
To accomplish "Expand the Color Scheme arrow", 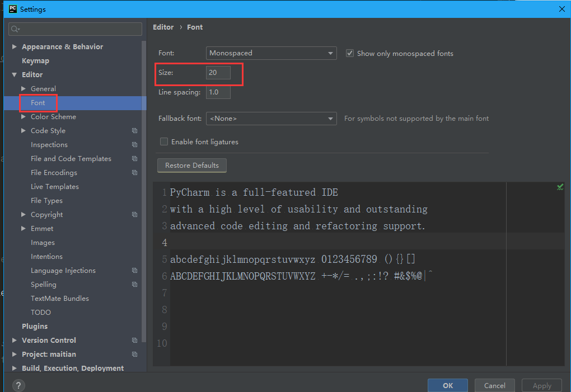I will point(24,117).
